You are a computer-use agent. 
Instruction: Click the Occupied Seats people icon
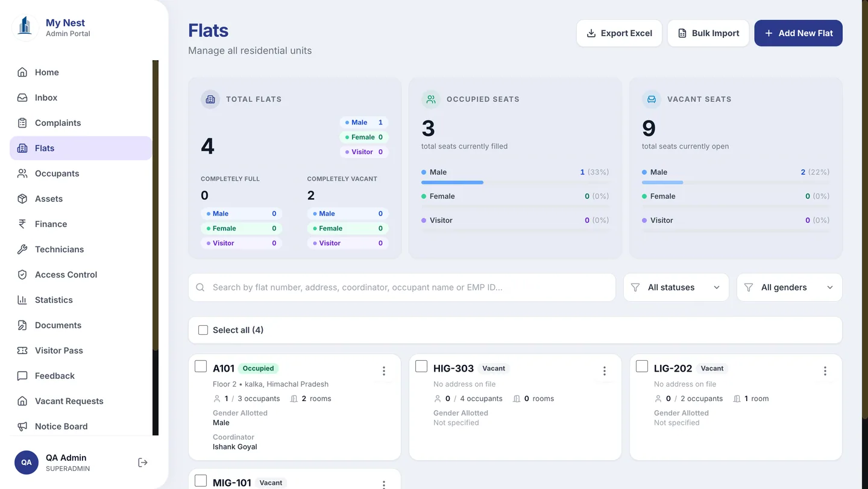coord(431,99)
